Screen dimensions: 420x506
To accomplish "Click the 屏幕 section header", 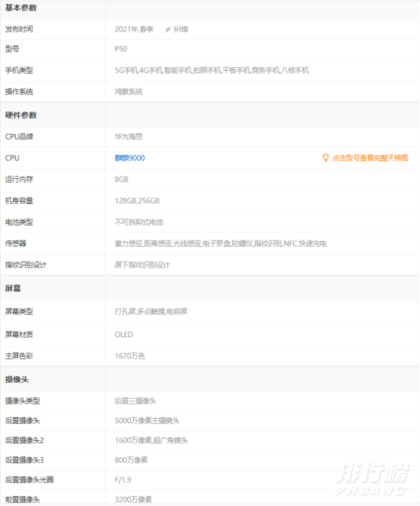I will click(13, 288).
